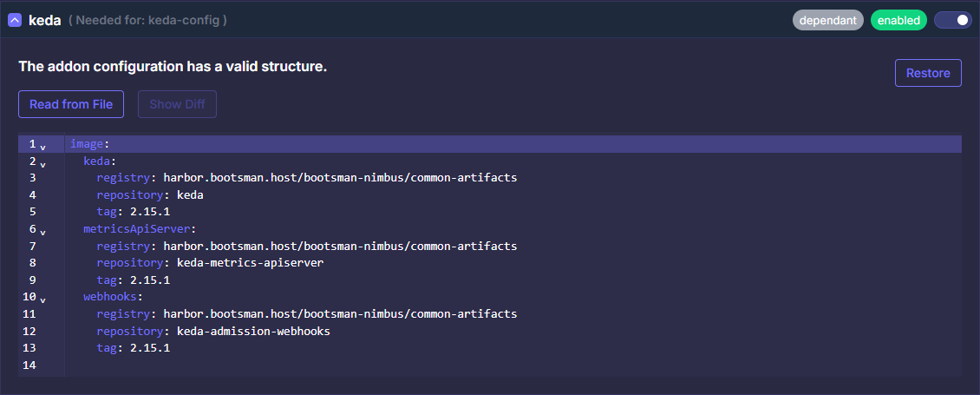This screenshot has height=395, width=980.
Task: Collapse the metricsApiServer section fold arrow
Action: [43, 231]
